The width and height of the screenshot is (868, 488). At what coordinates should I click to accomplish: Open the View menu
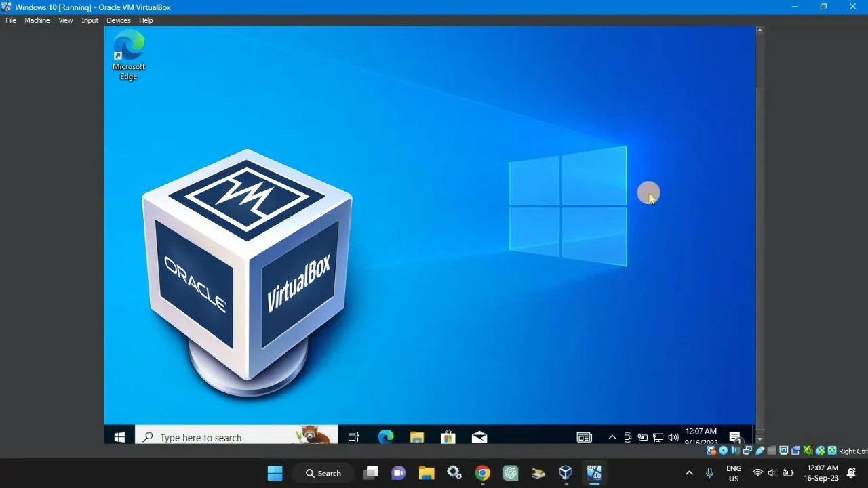coord(66,20)
